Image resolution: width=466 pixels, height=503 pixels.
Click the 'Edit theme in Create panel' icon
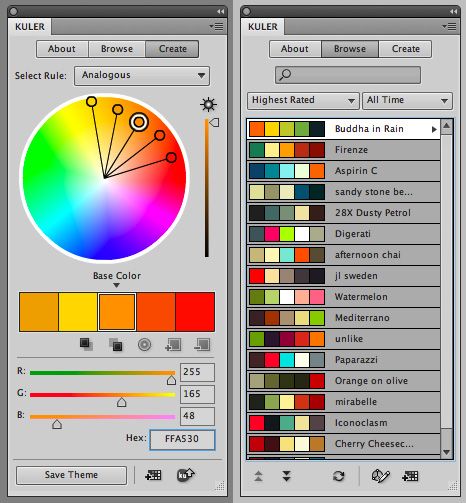click(x=380, y=476)
